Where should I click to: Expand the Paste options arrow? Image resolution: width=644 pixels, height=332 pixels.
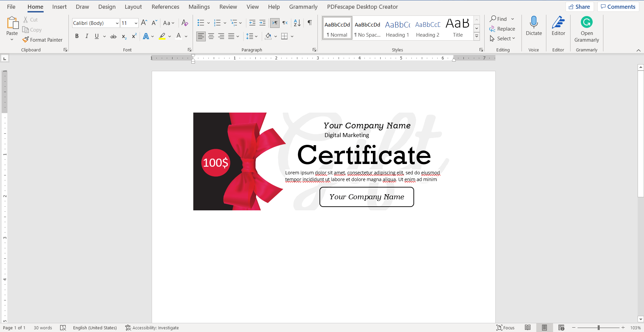[x=12, y=40]
